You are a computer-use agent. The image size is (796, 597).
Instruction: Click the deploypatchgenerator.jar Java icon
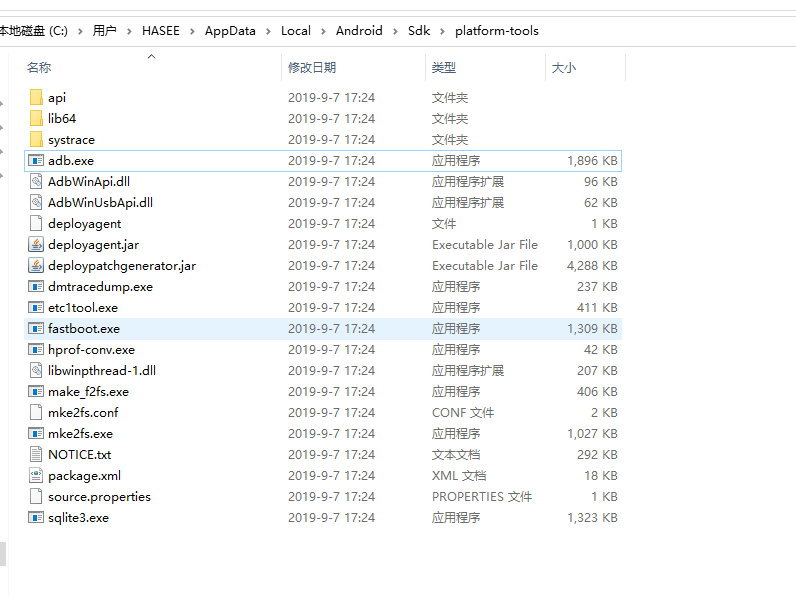pos(36,266)
